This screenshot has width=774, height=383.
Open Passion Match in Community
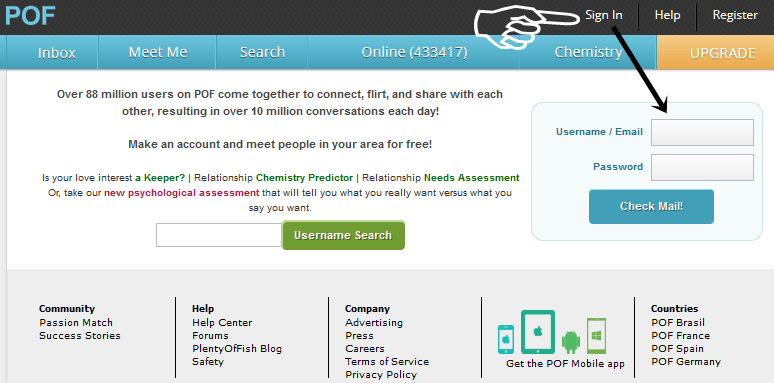coord(76,322)
